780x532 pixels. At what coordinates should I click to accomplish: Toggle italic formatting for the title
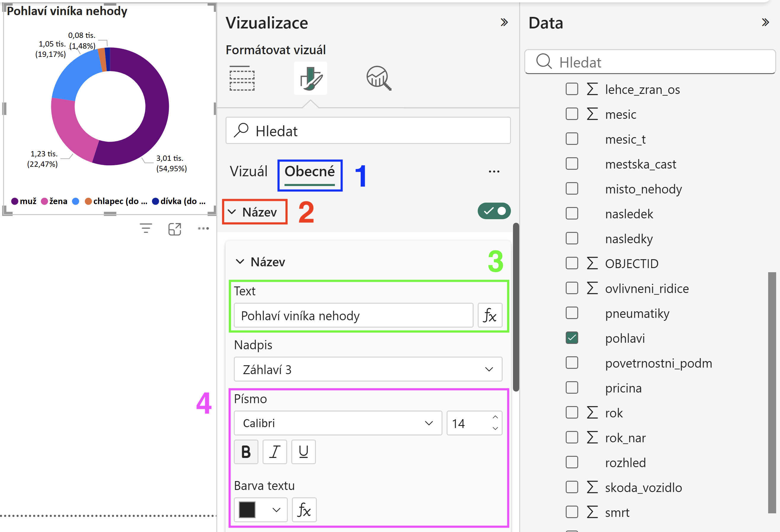click(274, 452)
